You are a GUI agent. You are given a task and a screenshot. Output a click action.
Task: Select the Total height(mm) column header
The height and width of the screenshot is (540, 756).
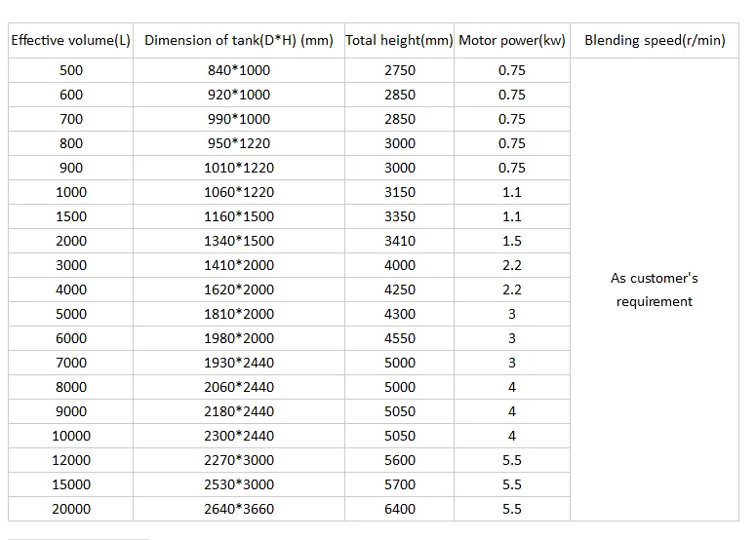399,41
